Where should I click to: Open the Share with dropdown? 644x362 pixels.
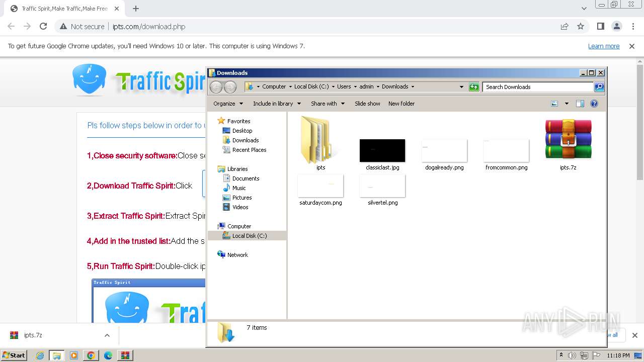click(x=328, y=104)
